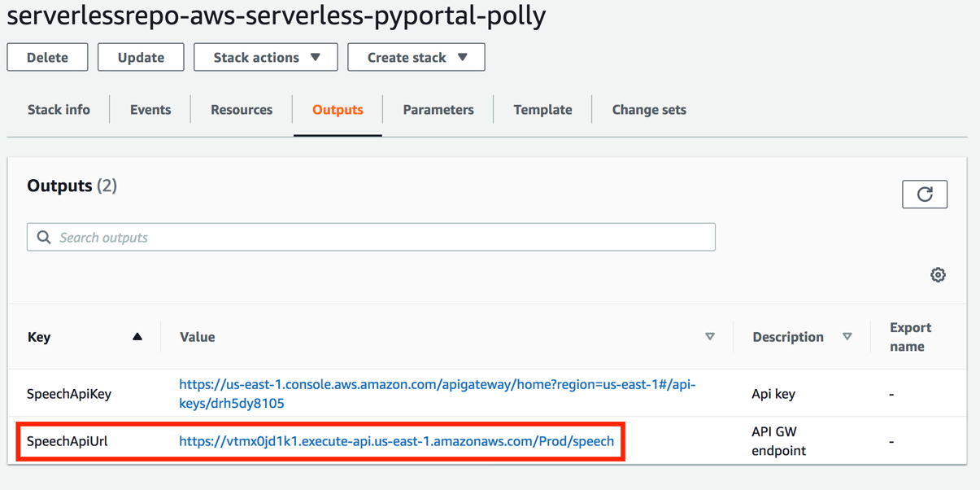Toggle Key column ascending sort arrow
This screenshot has height=490, width=980.
click(137, 336)
